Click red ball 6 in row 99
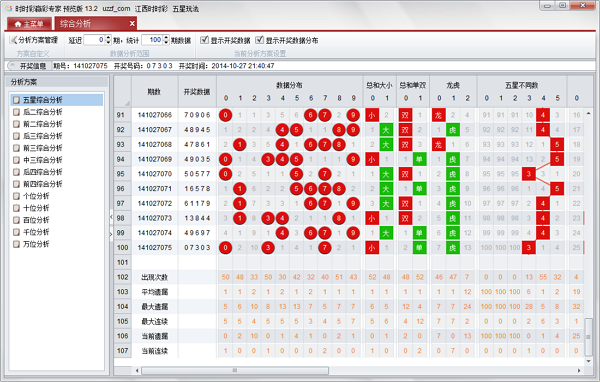The image size is (600, 382). point(311,233)
